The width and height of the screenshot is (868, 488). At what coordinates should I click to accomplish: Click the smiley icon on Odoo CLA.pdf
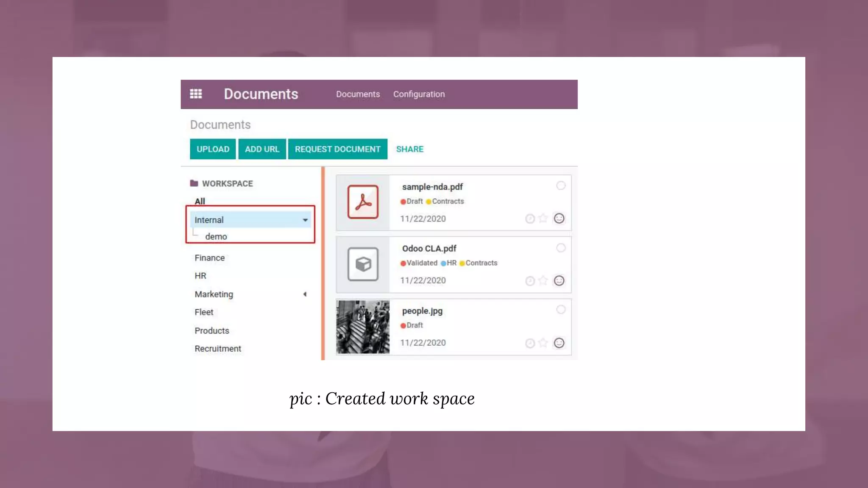[x=559, y=281]
